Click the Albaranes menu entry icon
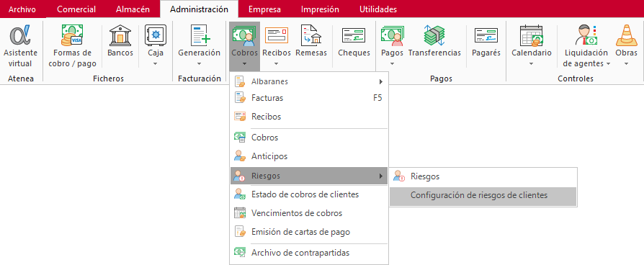 239,81
